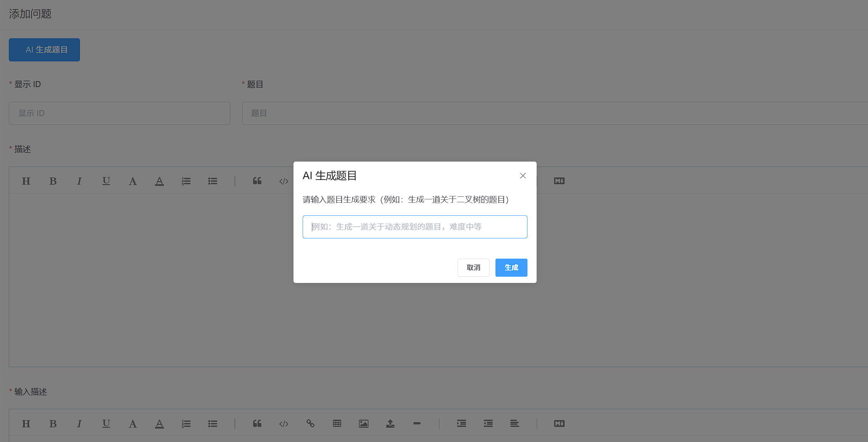Click font color icon in input description toolbar

click(x=133, y=423)
